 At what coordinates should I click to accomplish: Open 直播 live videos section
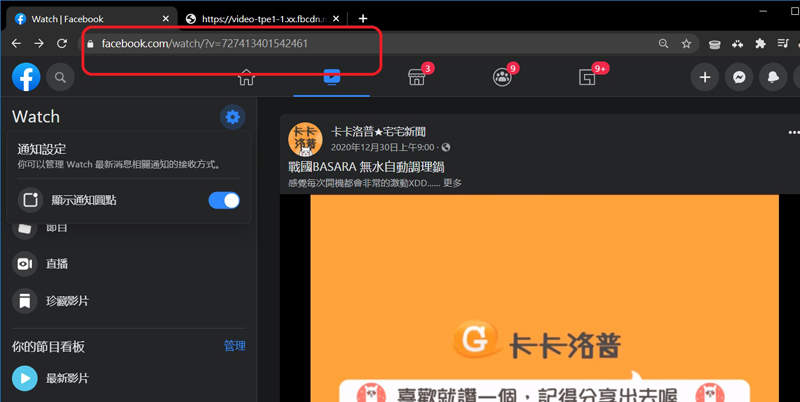pos(56,264)
